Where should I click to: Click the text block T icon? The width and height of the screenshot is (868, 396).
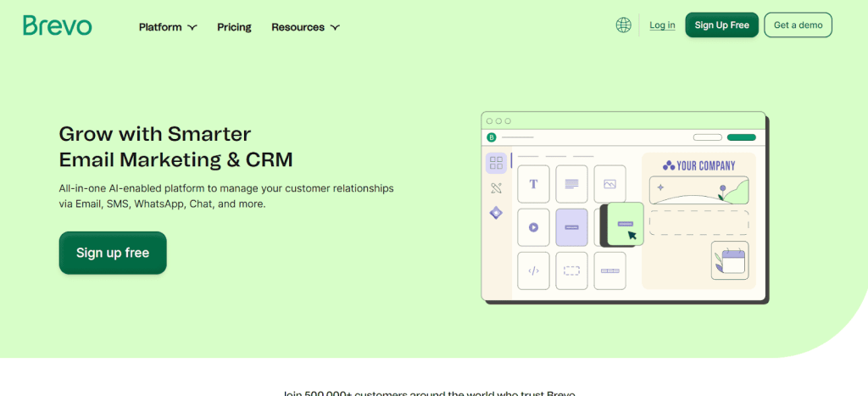click(533, 184)
